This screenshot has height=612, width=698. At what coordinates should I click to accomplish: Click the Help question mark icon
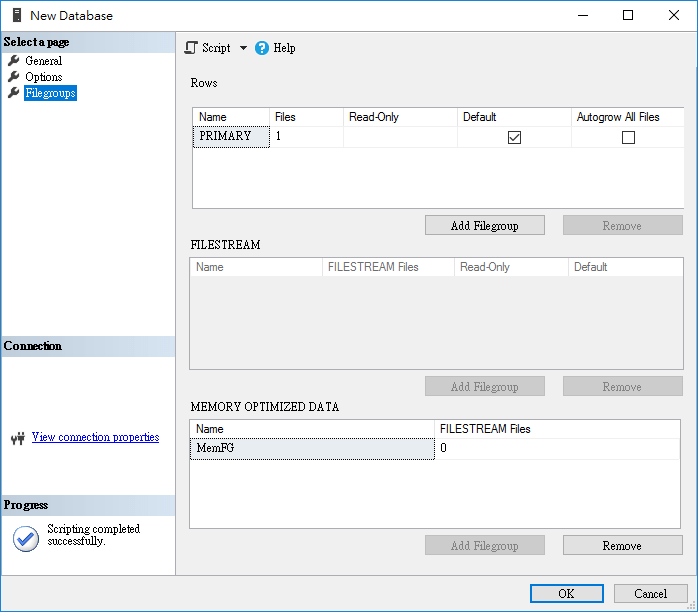tap(262, 48)
